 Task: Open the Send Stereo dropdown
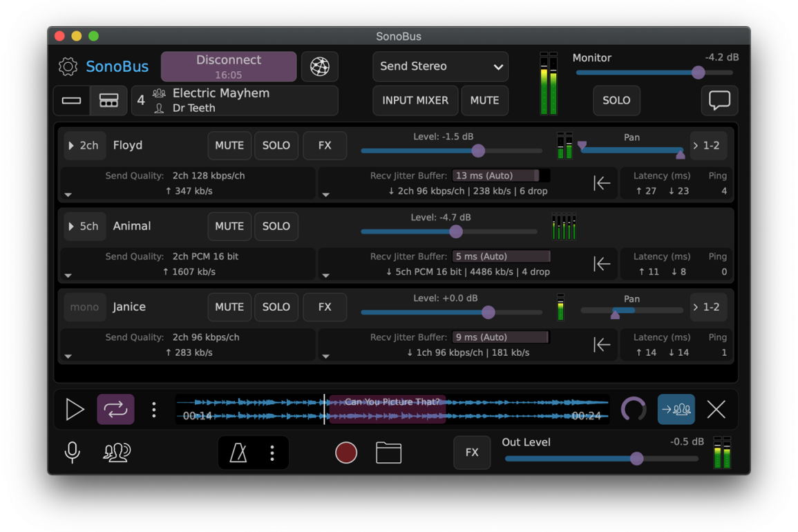[x=440, y=66]
